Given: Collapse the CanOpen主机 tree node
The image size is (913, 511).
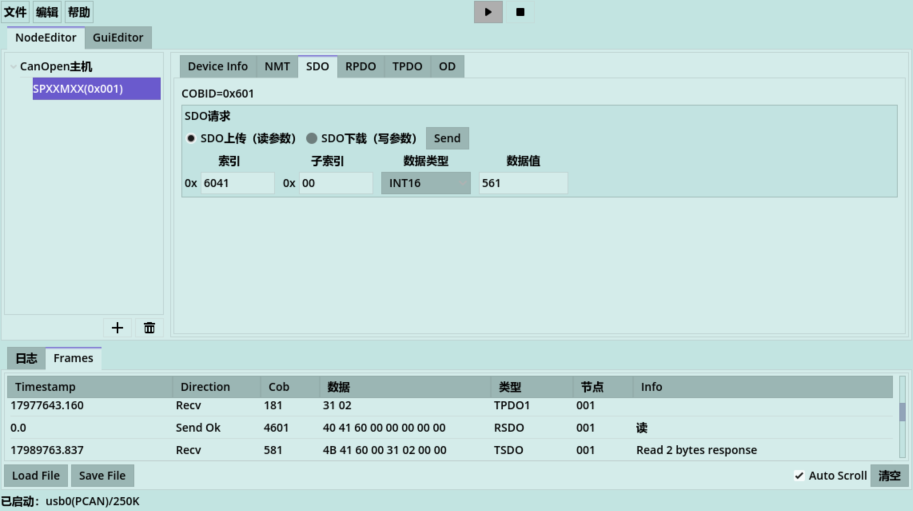Looking at the screenshot, I should click(12, 67).
